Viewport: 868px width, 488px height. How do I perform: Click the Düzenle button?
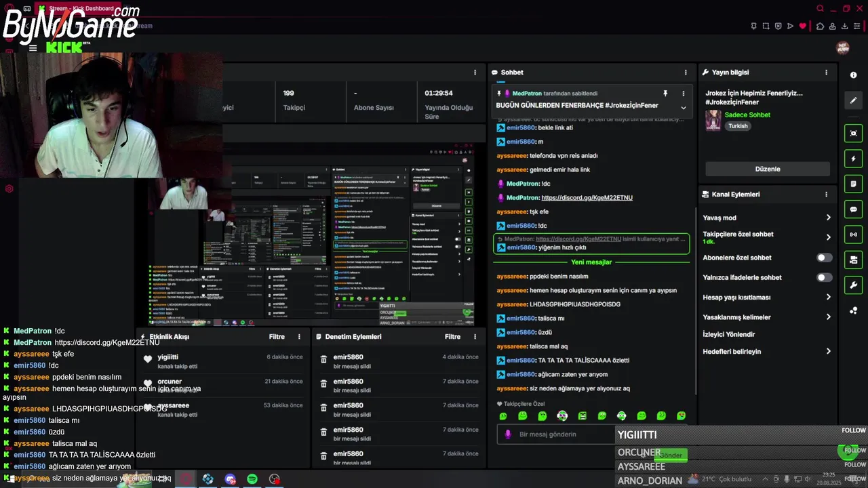(x=768, y=169)
